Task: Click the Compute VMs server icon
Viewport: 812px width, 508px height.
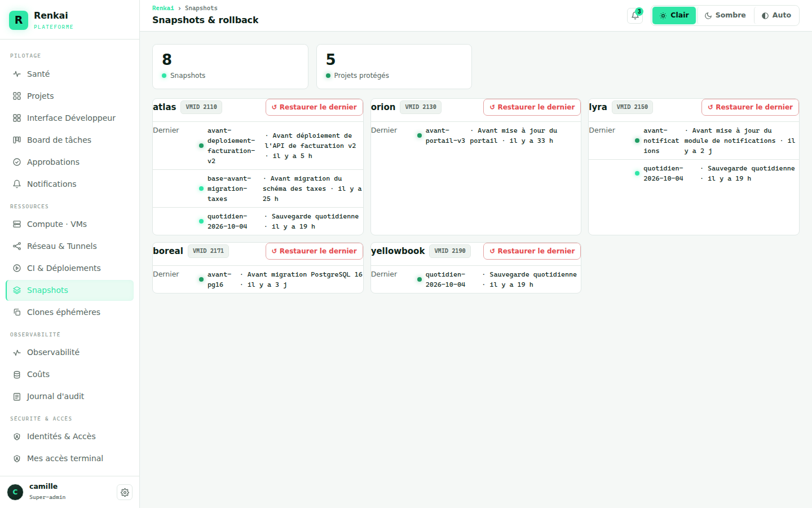Action: point(17,224)
